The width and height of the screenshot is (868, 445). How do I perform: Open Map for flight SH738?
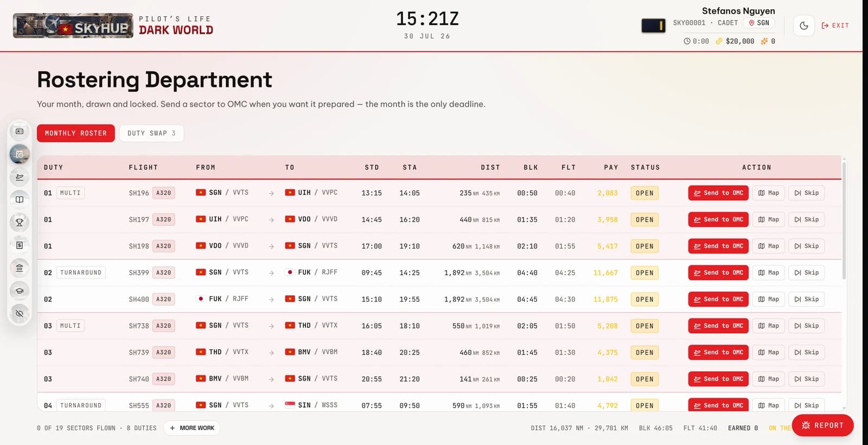(x=768, y=326)
